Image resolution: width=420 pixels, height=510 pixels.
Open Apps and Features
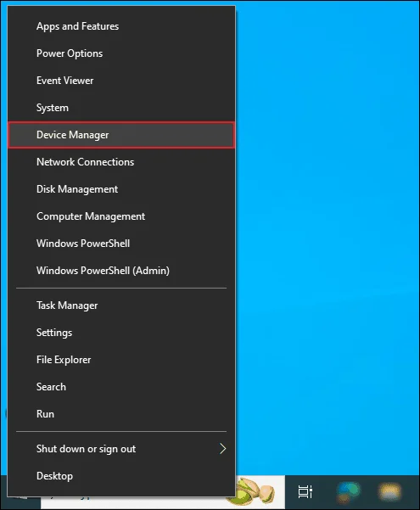121,26
